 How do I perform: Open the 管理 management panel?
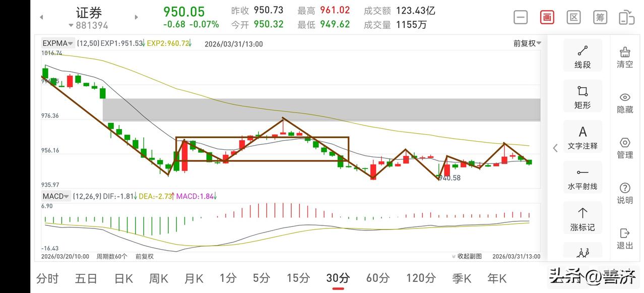(x=624, y=148)
